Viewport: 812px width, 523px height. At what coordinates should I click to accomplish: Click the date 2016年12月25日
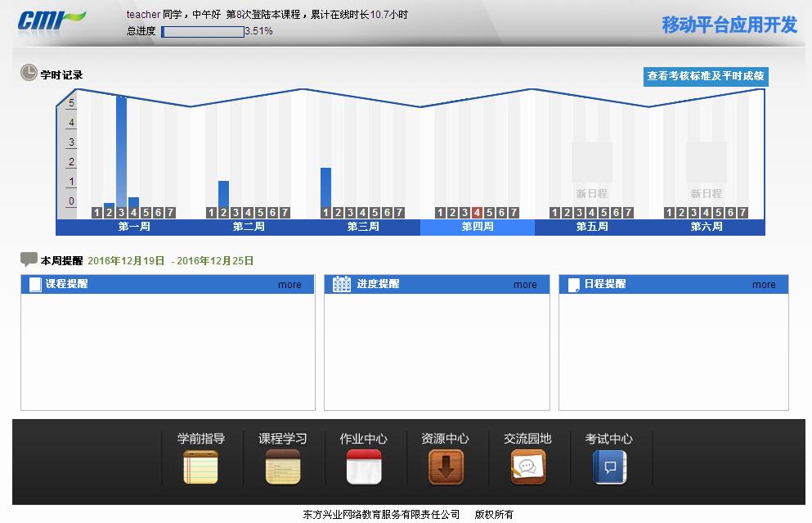tap(215, 261)
